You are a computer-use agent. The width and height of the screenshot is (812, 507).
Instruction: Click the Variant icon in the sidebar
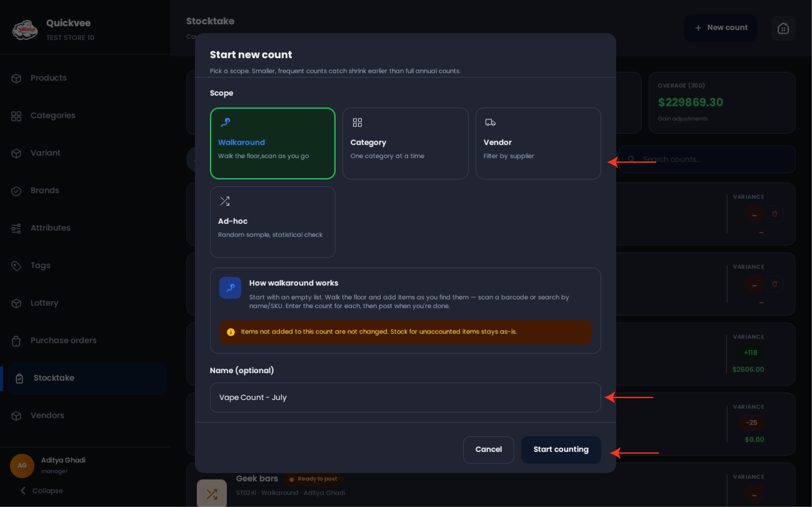click(16, 153)
